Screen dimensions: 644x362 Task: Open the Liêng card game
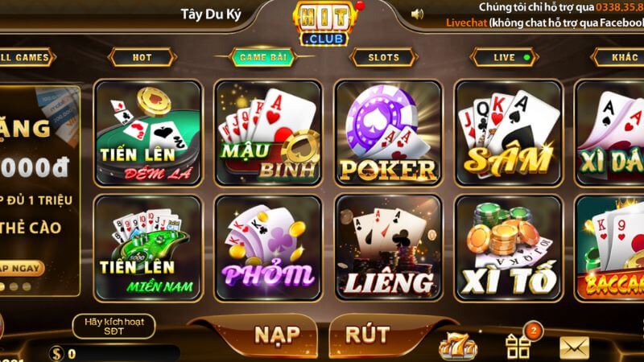[x=388, y=249]
